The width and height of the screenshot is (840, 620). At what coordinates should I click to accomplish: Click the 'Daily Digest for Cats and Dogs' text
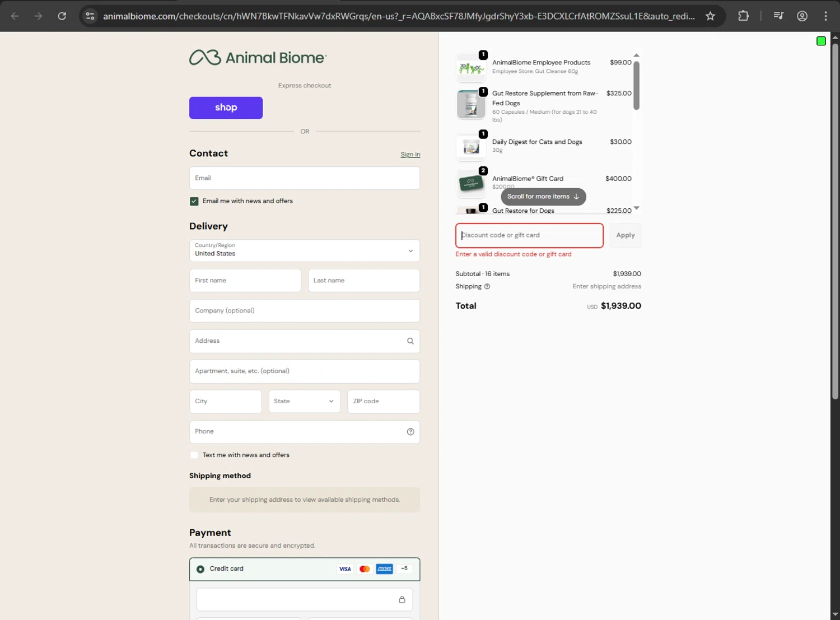point(537,142)
